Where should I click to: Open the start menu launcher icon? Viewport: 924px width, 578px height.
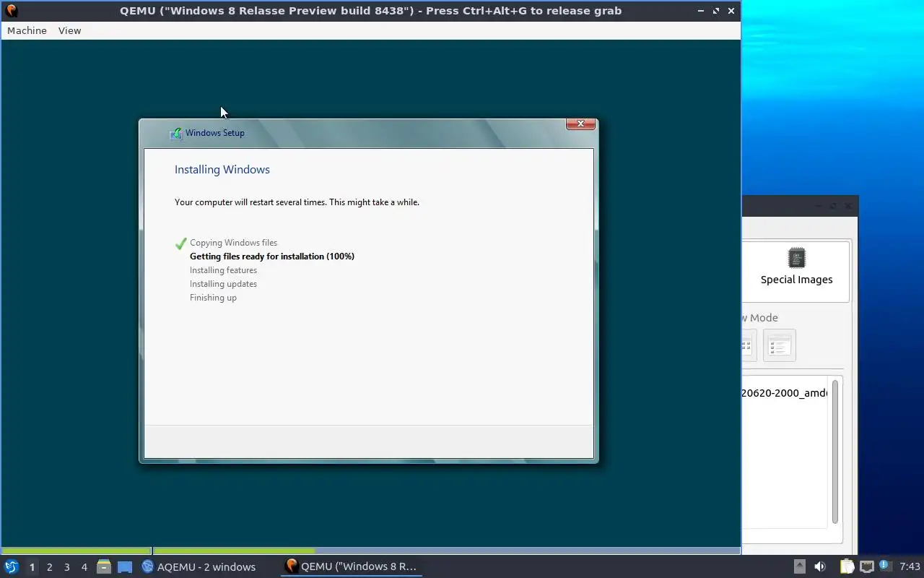(x=11, y=566)
